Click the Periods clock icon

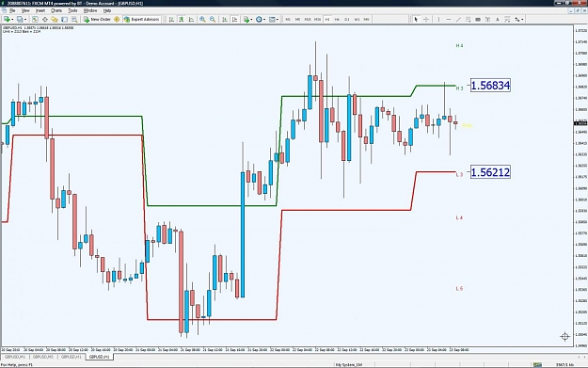(x=259, y=19)
